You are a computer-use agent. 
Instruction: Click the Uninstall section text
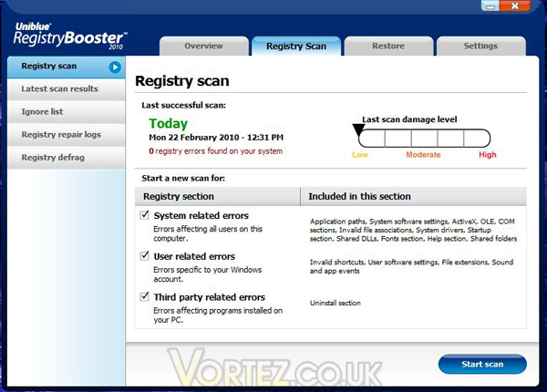click(x=335, y=303)
